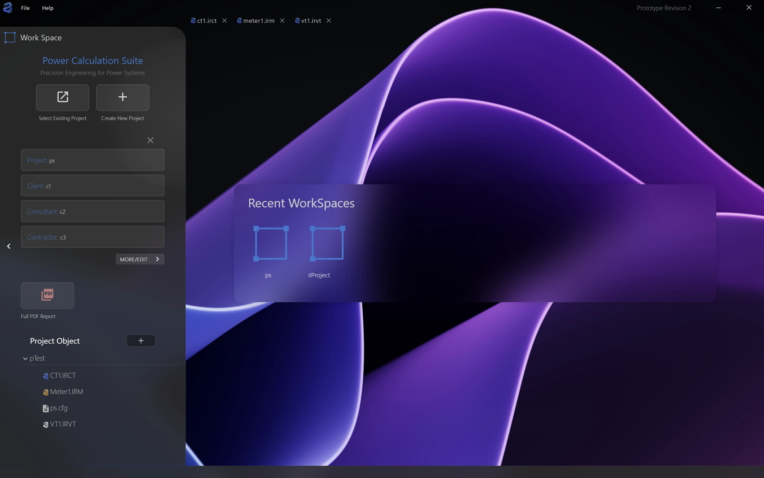Click the Contractor c3 field
This screenshot has height=478, width=764.
click(93, 237)
